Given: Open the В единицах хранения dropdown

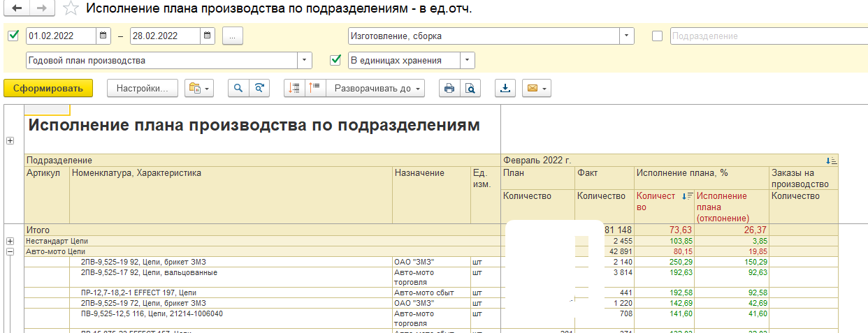Looking at the screenshot, I should click(x=468, y=60).
